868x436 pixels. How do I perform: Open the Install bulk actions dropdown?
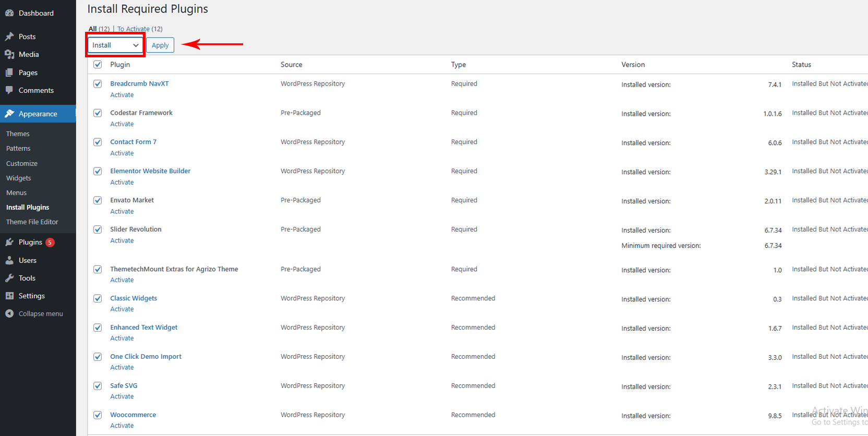[115, 45]
